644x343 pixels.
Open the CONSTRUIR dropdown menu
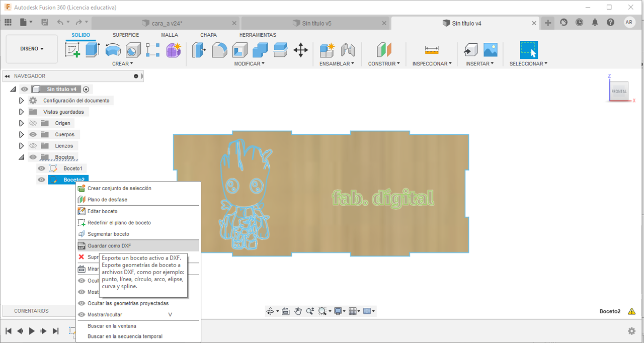(x=384, y=63)
